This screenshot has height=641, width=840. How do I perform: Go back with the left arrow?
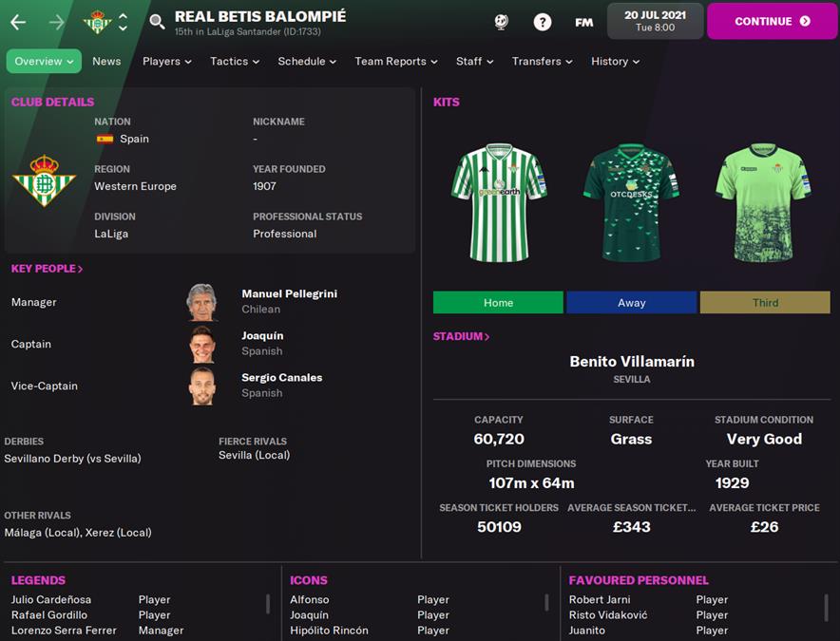pos(18,22)
